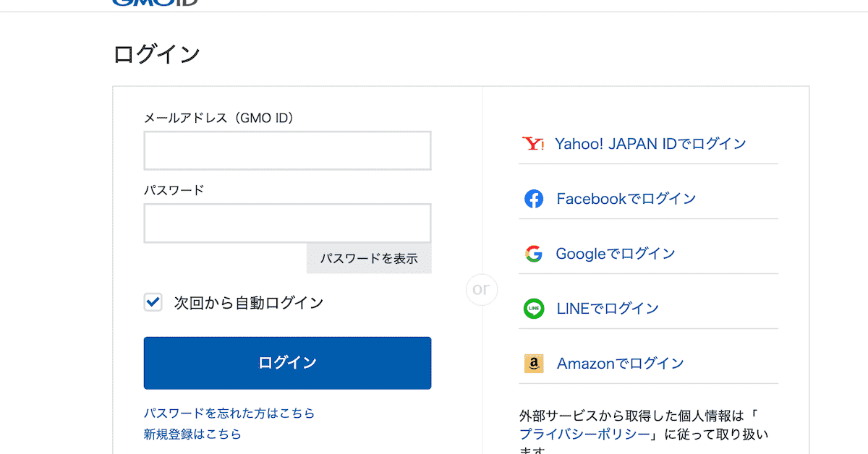This screenshot has width=868, height=454.
Task: Open the パスワードを忘れた方はこちら link
Action: point(229,414)
